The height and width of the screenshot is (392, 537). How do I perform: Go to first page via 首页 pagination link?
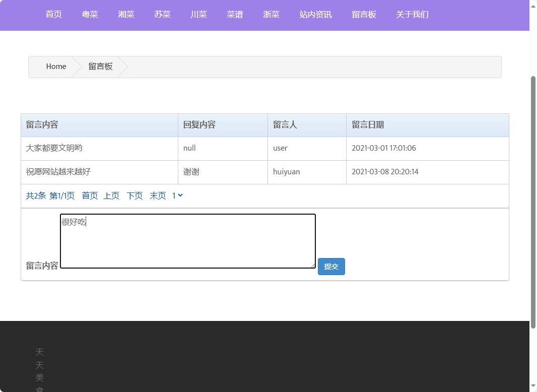coord(90,196)
